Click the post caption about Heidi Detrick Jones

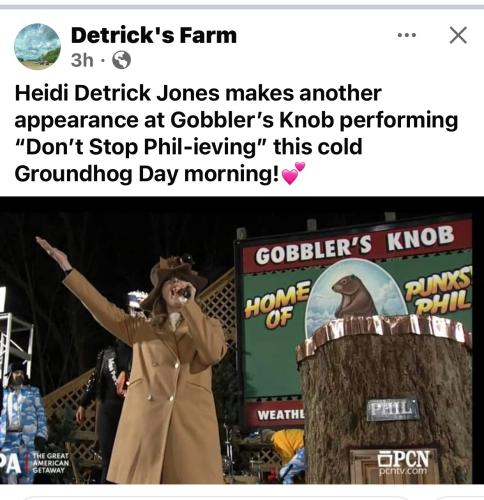(236, 133)
